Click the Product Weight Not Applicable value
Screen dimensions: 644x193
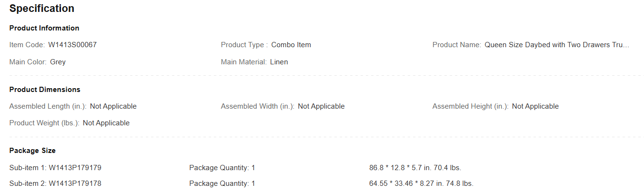pos(106,123)
